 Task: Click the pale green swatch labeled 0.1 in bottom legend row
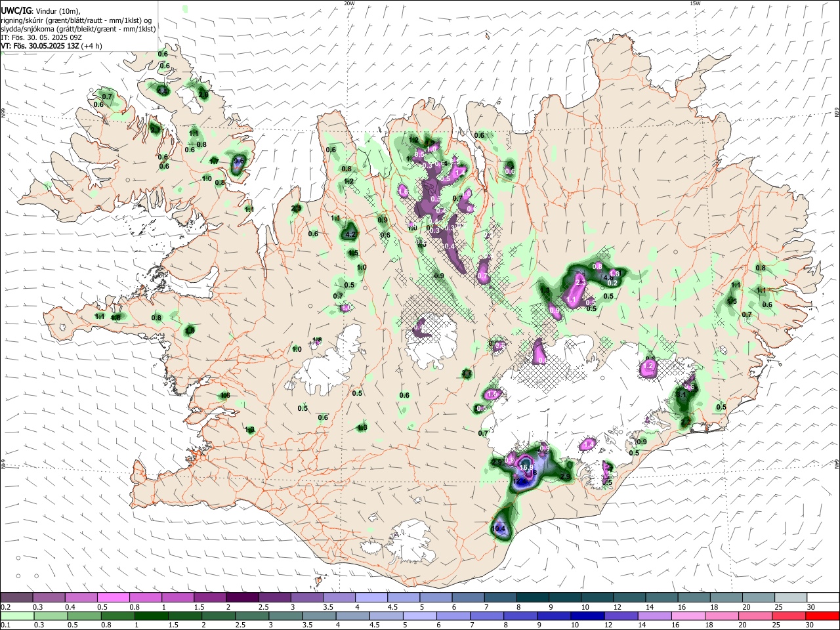tap(16, 616)
